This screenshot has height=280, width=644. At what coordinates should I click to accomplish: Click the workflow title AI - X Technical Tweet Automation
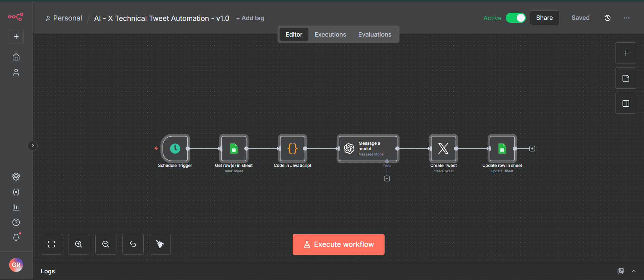[x=162, y=18]
